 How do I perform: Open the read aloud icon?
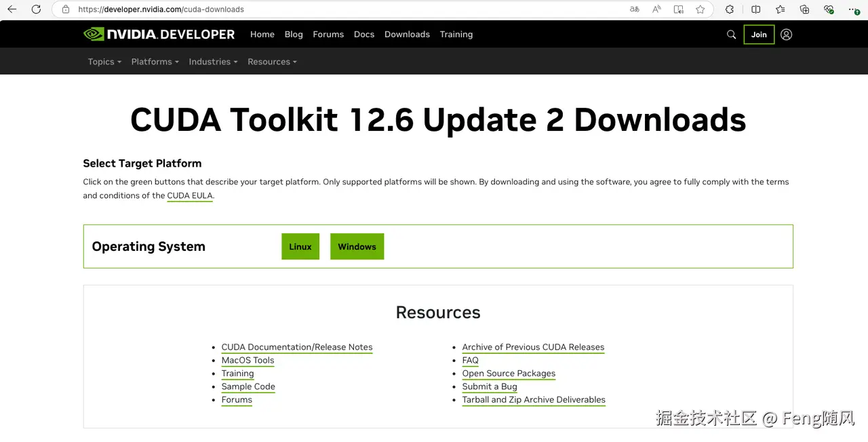656,9
